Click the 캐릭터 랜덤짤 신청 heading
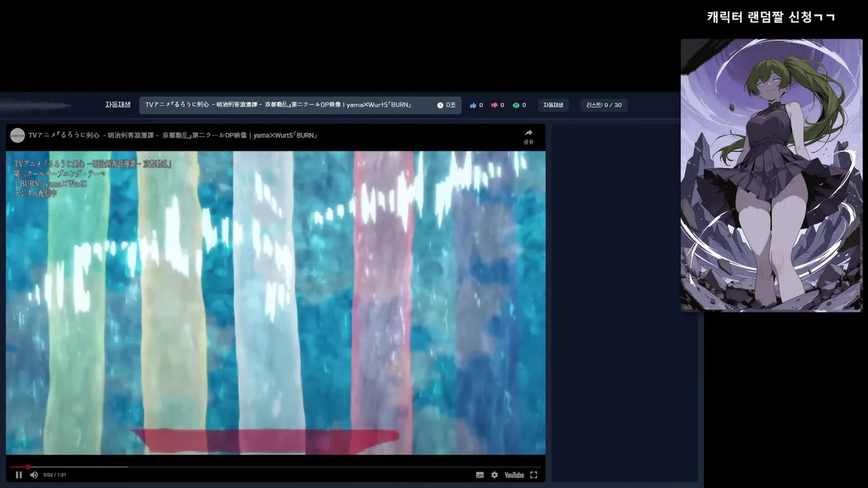This screenshot has height=488, width=868. tap(771, 17)
